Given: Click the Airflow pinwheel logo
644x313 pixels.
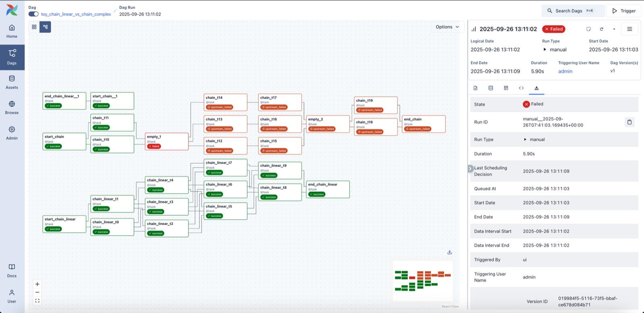Looking at the screenshot, I should coord(12,10).
